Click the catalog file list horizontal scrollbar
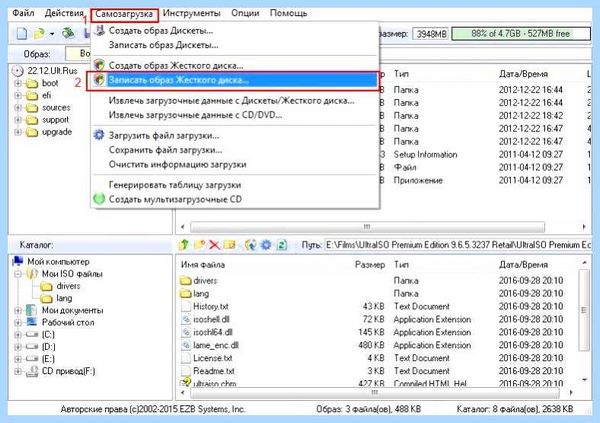 pos(377,392)
